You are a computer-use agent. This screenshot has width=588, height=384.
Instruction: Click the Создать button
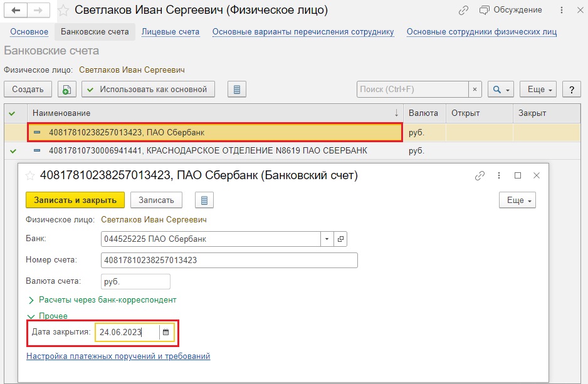[28, 89]
